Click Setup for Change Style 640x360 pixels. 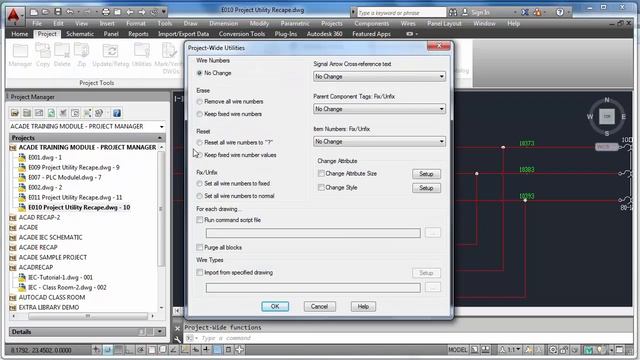coord(426,188)
